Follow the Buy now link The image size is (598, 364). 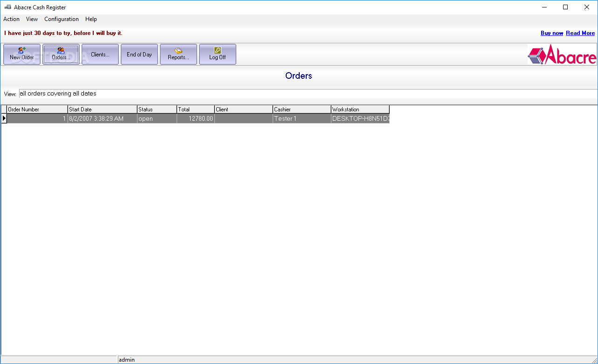tap(552, 33)
